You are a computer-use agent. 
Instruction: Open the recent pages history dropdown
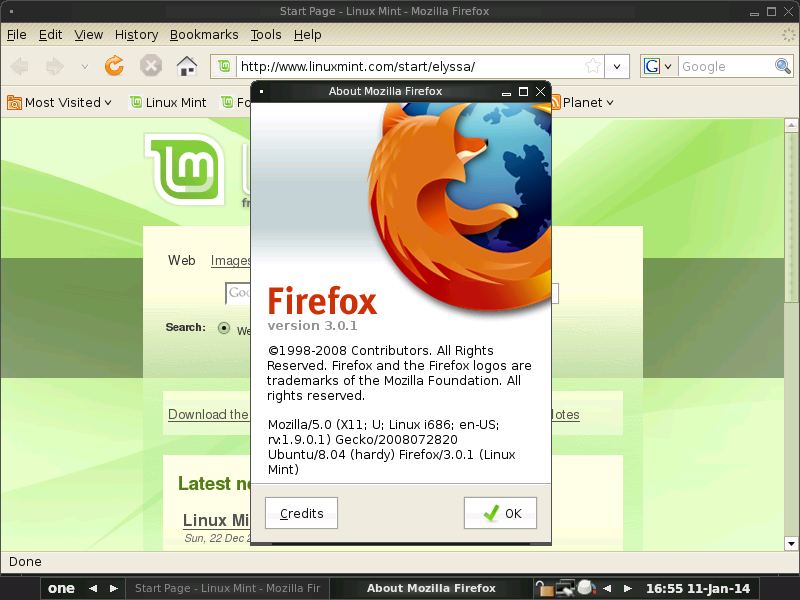coord(85,66)
